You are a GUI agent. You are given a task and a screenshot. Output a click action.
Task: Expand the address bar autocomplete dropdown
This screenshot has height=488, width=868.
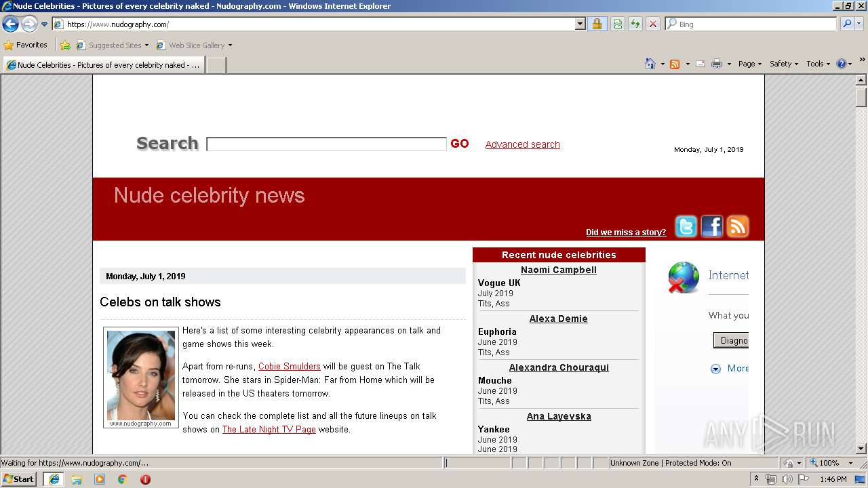click(x=580, y=24)
